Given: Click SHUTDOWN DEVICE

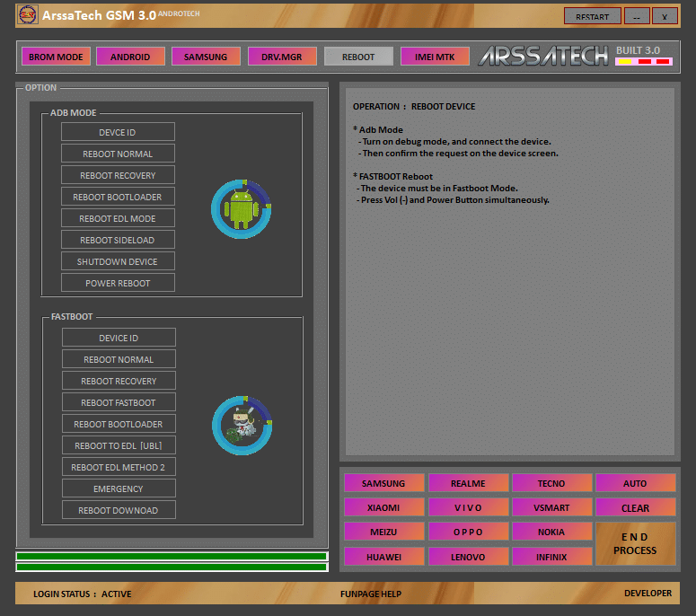Looking at the screenshot, I should 118,261.
